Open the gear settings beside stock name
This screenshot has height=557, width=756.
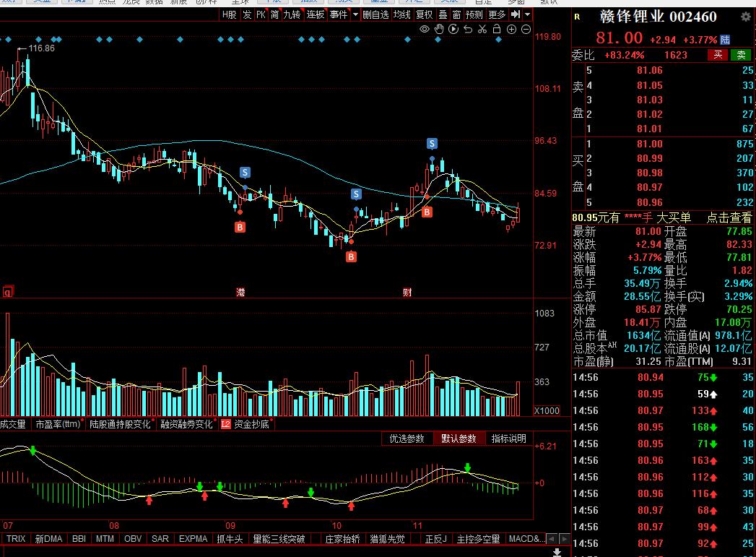pos(745,17)
